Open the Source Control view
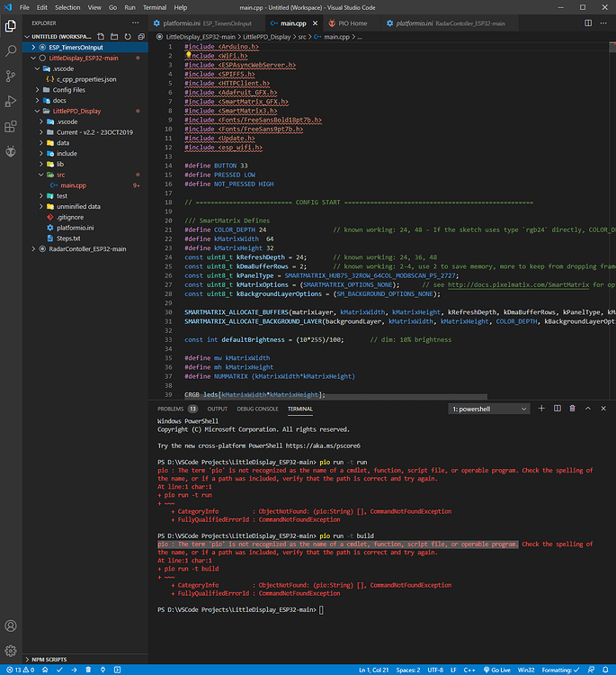 (x=11, y=76)
